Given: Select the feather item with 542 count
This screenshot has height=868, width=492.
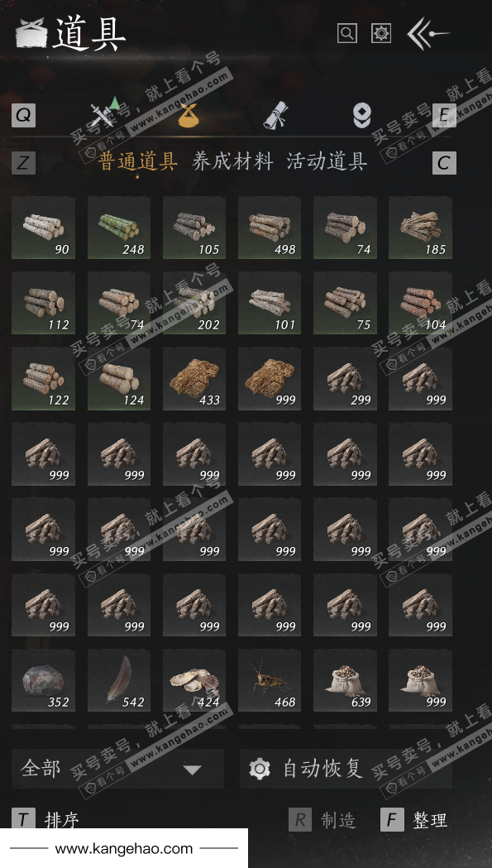Looking at the screenshot, I should pos(119,680).
